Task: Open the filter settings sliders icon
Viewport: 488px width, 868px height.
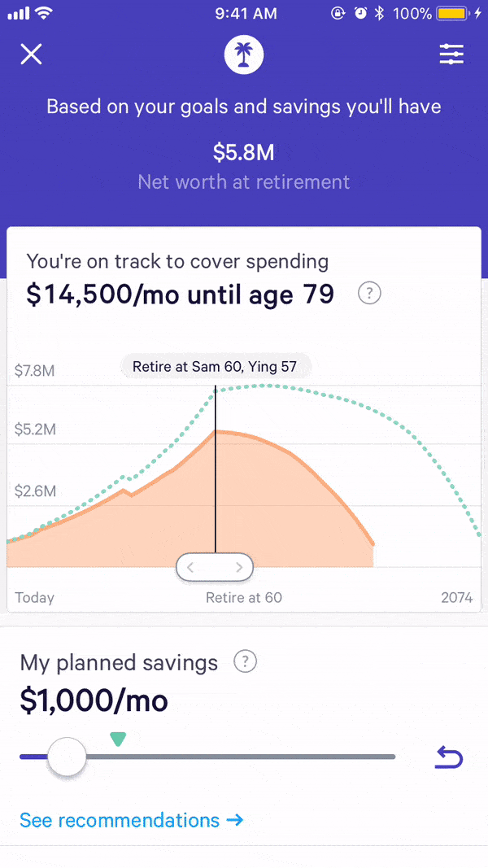Action: point(451,55)
